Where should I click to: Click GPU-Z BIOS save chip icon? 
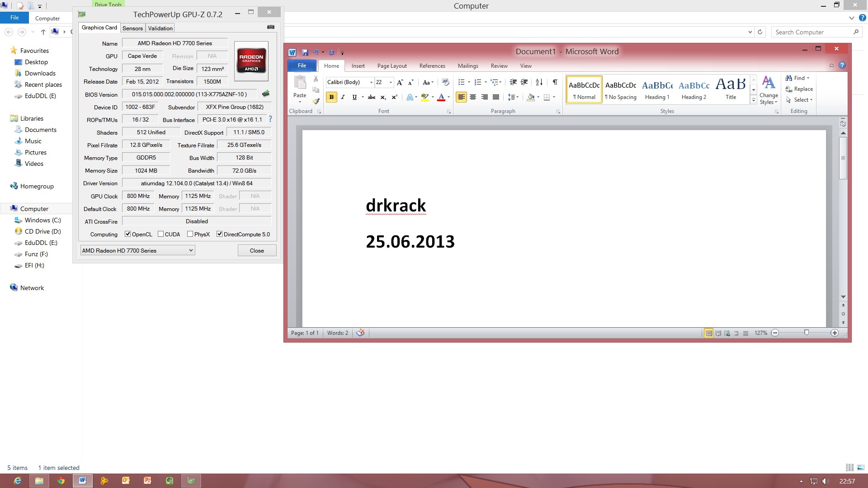(x=266, y=94)
